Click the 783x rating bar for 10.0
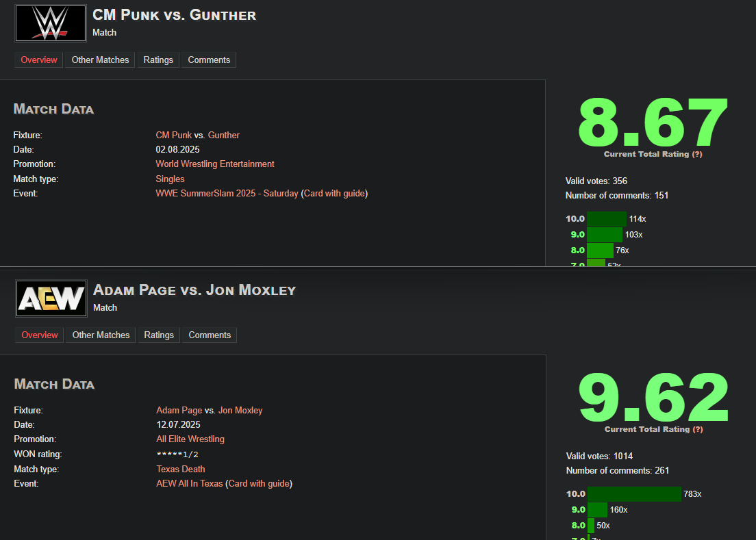This screenshot has height=540, width=756. tap(635, 494)
